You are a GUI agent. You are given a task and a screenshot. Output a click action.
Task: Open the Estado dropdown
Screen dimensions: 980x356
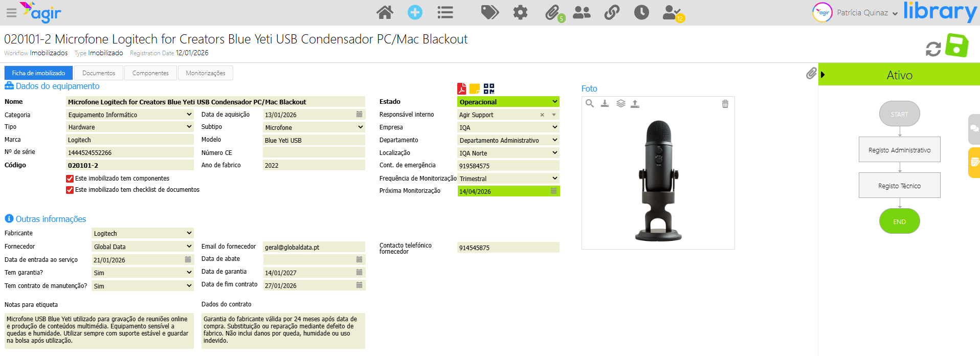coord(508,102)
